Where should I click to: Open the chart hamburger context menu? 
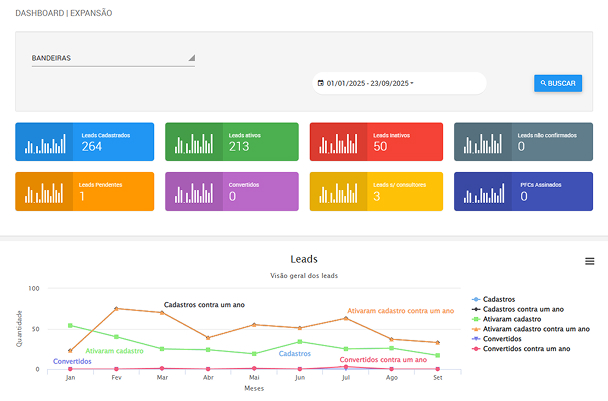click(x=590, y=261)
